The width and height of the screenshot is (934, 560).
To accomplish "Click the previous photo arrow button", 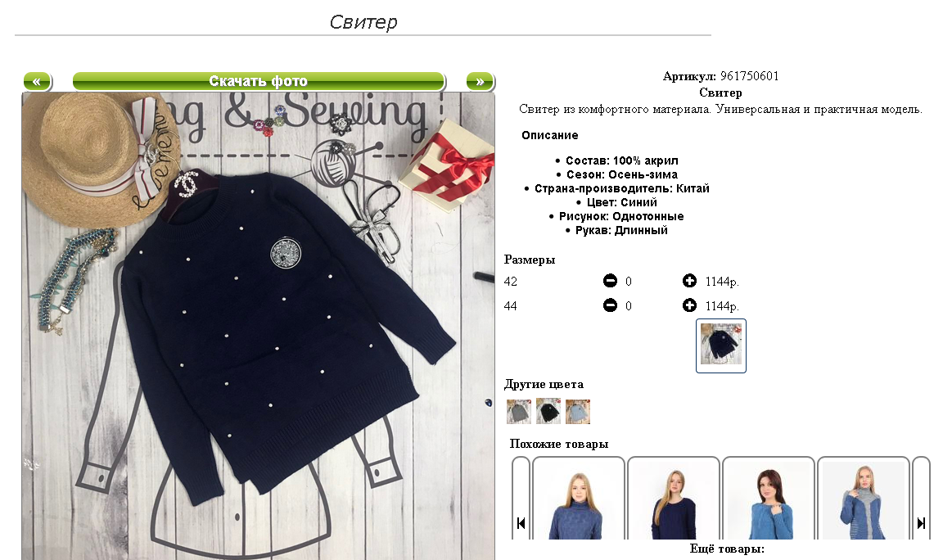I will coord(37,82).
